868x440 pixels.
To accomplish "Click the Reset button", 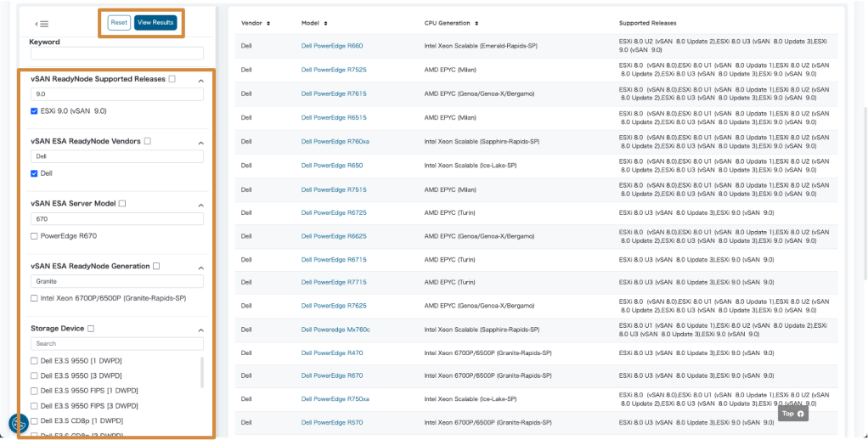I will 119,23.
